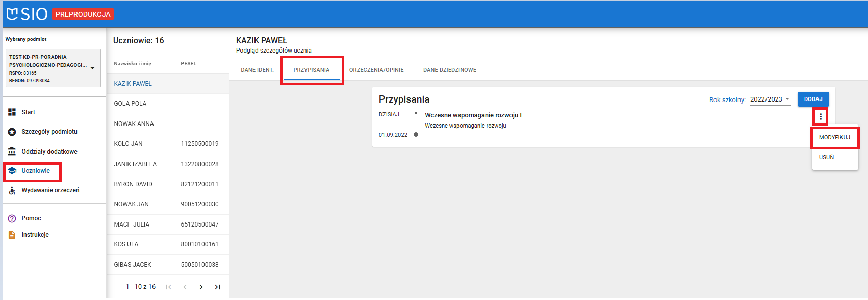This screenshot has width=868, height=300.
Task: Click PREPRODUKCJA environment badge
Action: (x=83, y=14)
